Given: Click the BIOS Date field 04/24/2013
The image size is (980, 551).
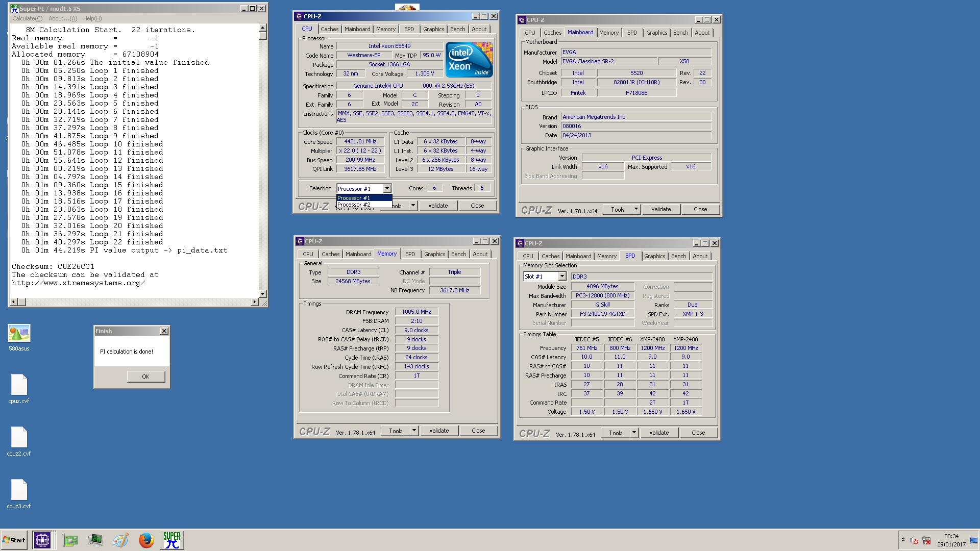Looking at the screenshot, I should [636, 135].
